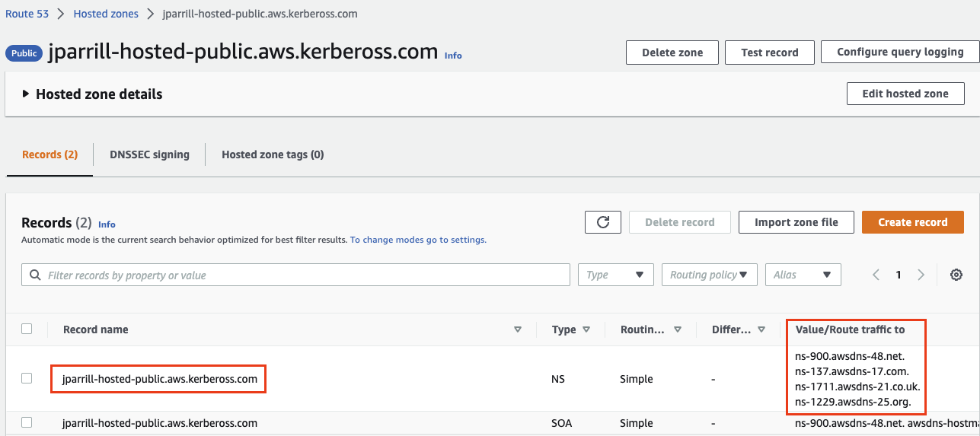The height and width of the screenshot is (436, 980).
Task: Sort by Differentiator column arrow
Action: point(762,329)
